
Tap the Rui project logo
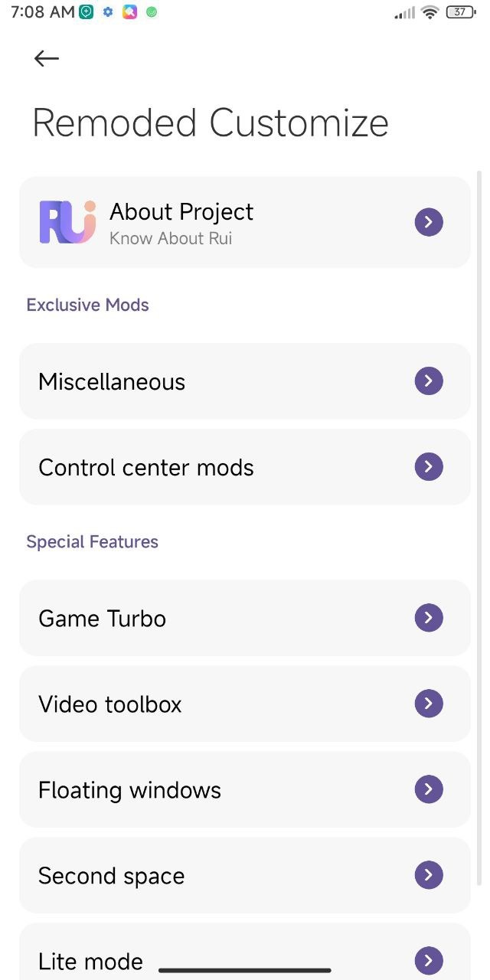tap(67, 222)
